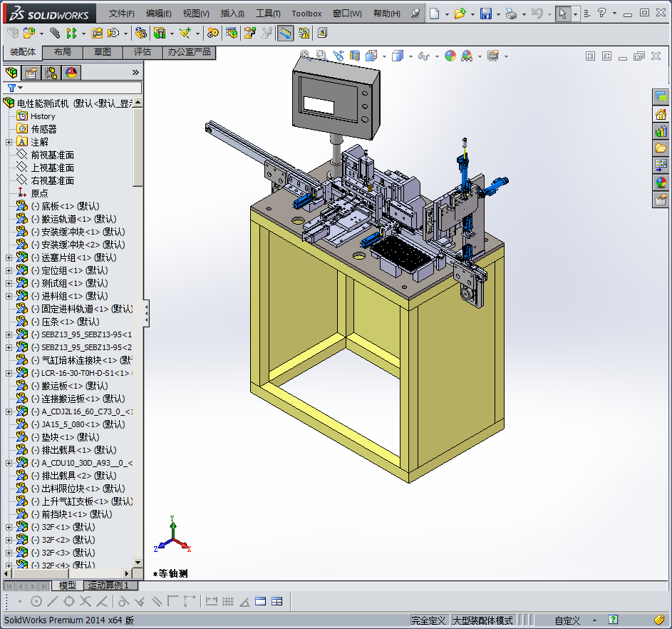Click the Bill of Materials icon
672x629 pixels.
(232, 33)
